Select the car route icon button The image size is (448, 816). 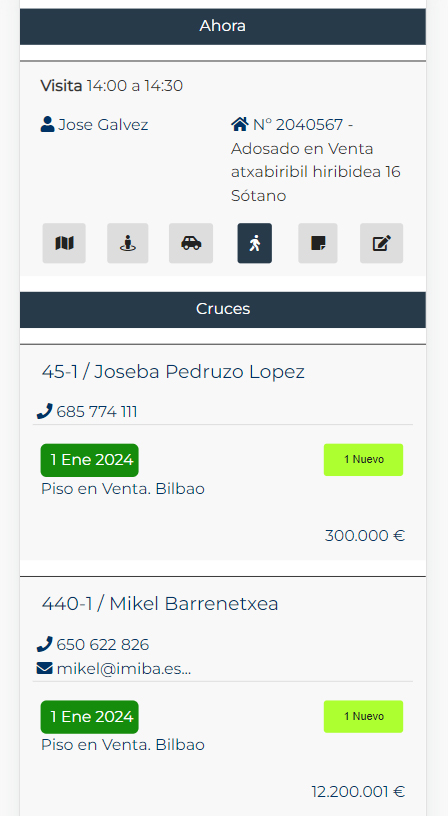(x=191, y=243)
